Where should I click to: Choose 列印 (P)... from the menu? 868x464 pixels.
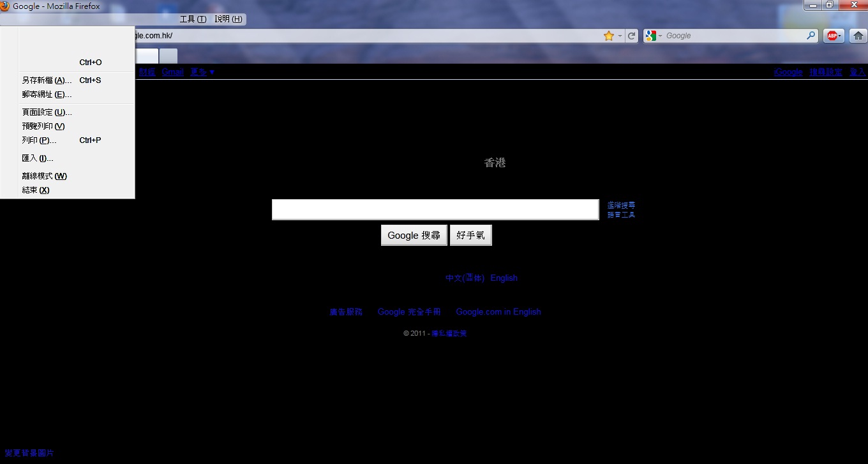click(x=67, y=140)
